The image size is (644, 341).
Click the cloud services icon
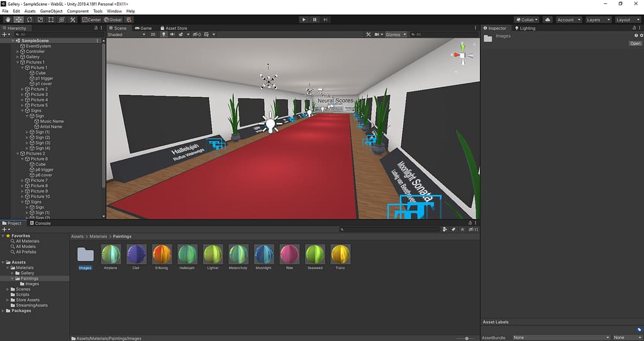point(548,20)
